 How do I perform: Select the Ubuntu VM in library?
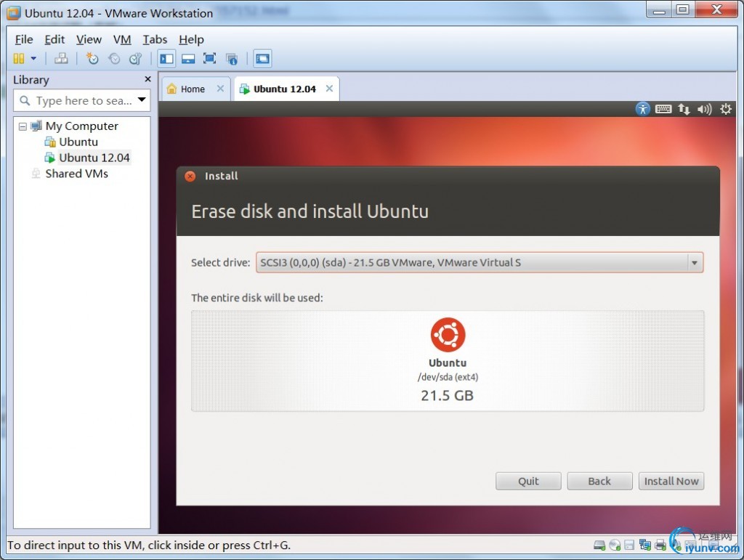(78, 142)
